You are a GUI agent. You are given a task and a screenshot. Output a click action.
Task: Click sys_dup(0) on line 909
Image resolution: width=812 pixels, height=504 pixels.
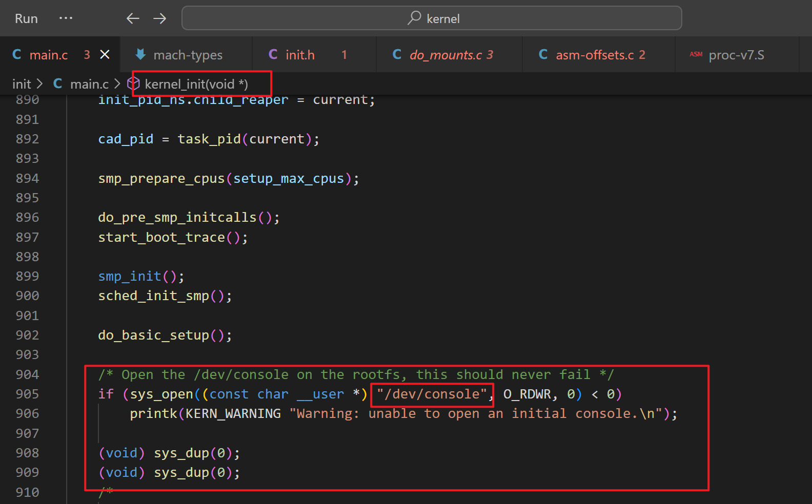193,473
